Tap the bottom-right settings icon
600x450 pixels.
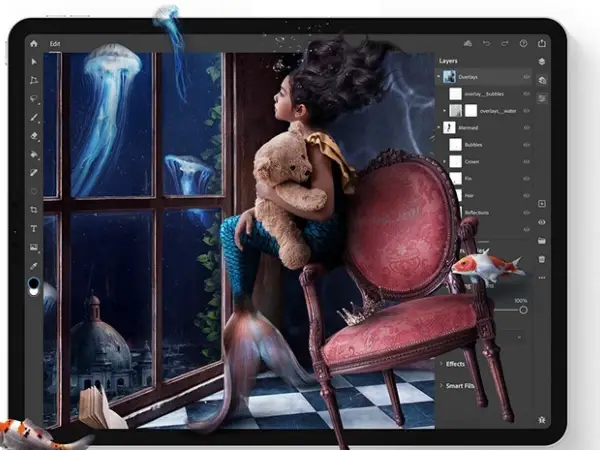click(x=542, y=420)
